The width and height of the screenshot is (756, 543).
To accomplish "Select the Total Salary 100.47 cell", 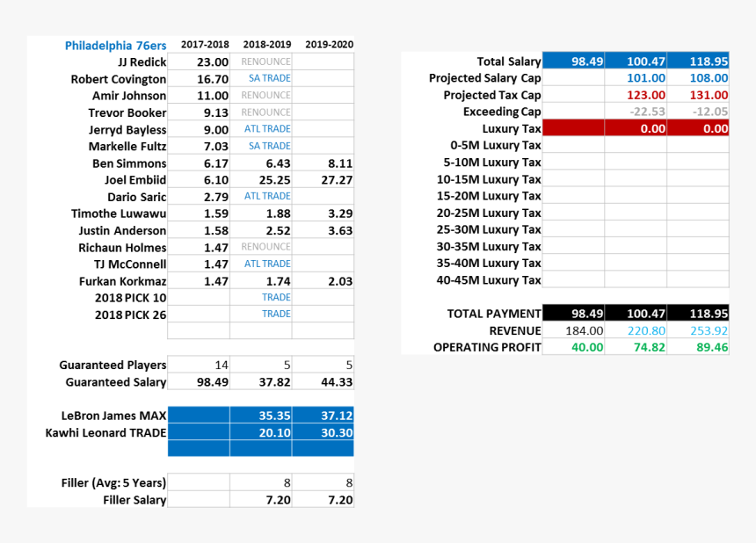I will (x=636, y=62).
